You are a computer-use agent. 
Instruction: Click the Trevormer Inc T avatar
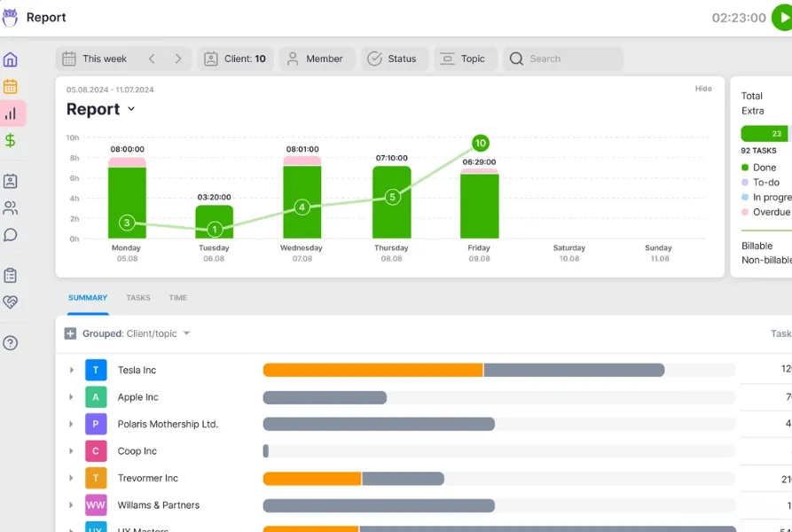click(x=96, y=478)
